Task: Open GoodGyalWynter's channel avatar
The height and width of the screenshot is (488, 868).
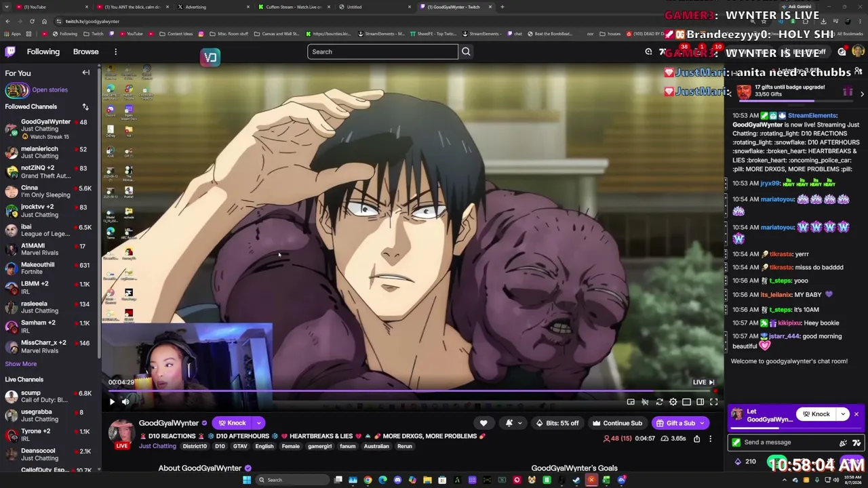Action: pos(122,432)
